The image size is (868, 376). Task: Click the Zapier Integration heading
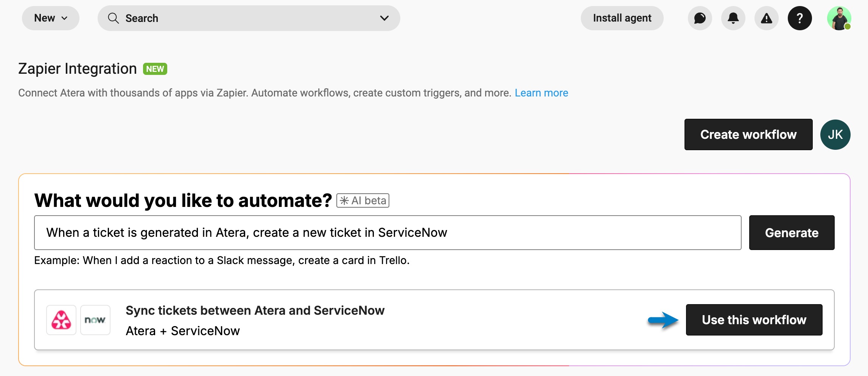coord(78,69)
